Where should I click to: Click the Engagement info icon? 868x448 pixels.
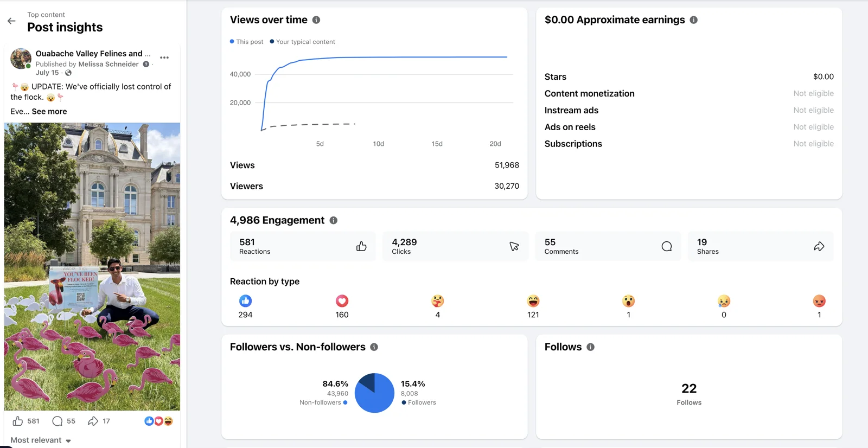(334, 220)
